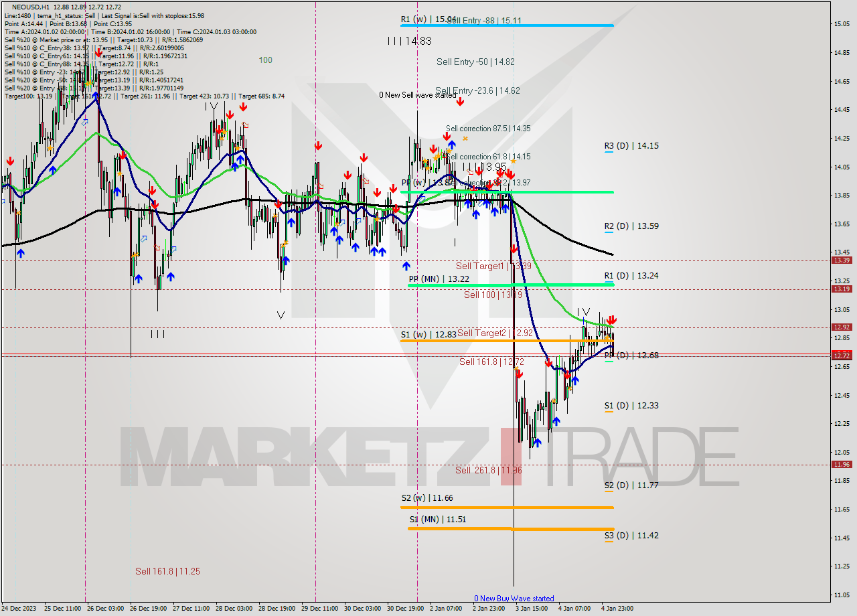Click 'Sell correction 61.8 | 14.15' label
The width and height of the screenshot is (857, 616).
tap(488, 157)
